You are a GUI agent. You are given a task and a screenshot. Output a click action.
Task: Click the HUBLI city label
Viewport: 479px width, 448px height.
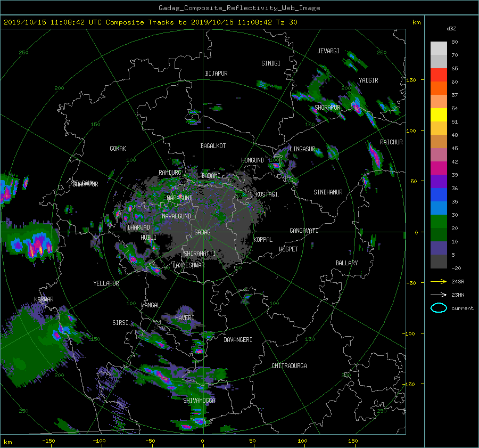pos(148,238)
